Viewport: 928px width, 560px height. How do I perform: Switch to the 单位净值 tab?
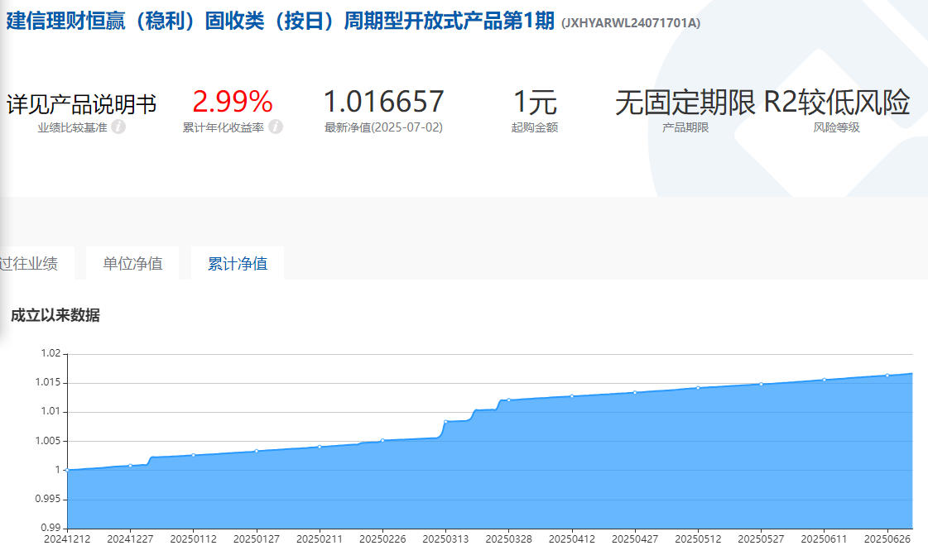pyautogui.click(x=132, y=263)
